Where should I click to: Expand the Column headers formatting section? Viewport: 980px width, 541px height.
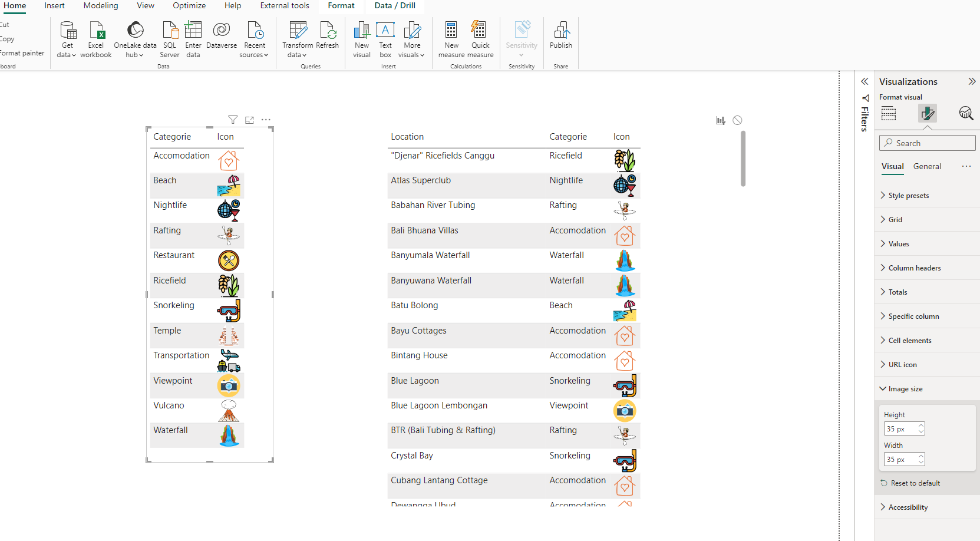pyautogui.click(x=914, y=268)
